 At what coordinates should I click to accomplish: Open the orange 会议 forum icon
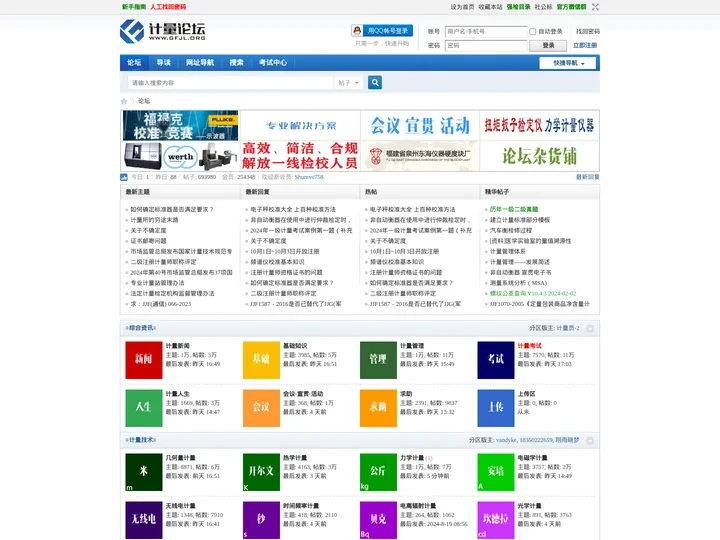coord(261,408)
